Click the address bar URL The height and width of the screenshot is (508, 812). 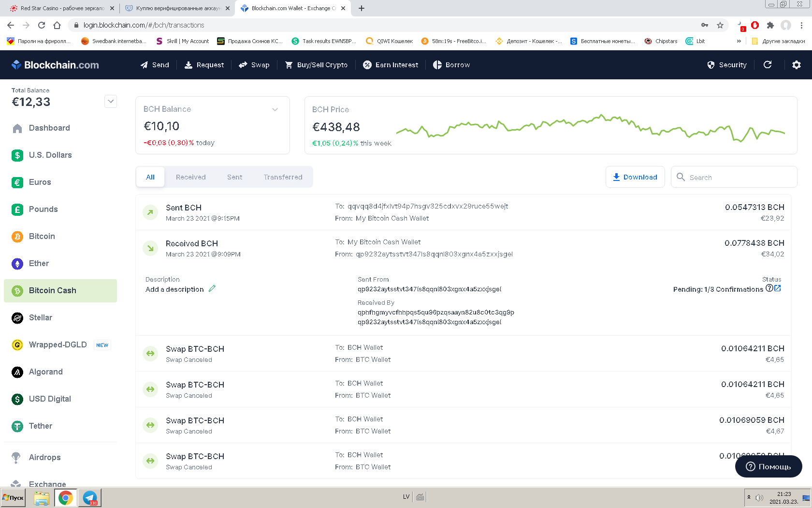point(144,25)
